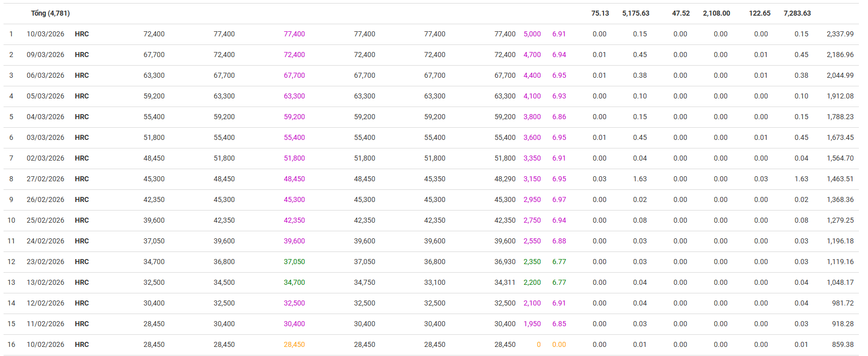Select the date cell 06/03/2026
The height and width of the screenshot is (356, 868).
pyautogui.click(x=45, y=75)
